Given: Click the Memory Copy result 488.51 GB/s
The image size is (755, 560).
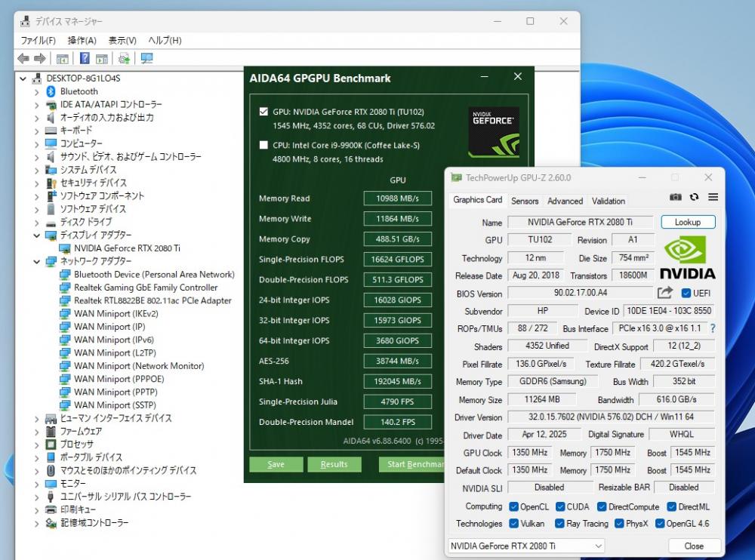Looking at the screenshot, I should [x=398, y=238].
